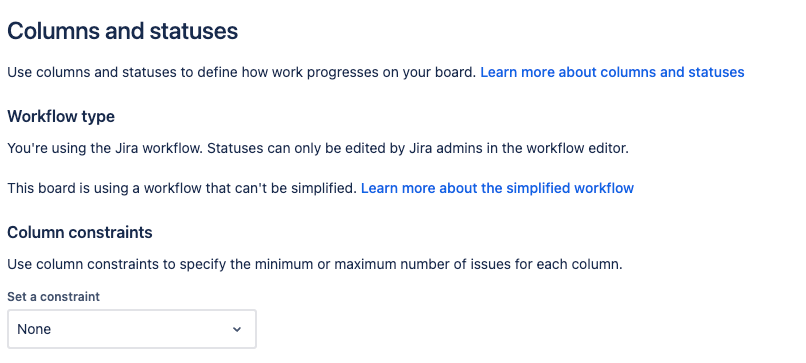The image size is (806, 363).
Task: Click text saying workflow can't be simplified
Action: [x=182, y=188]
